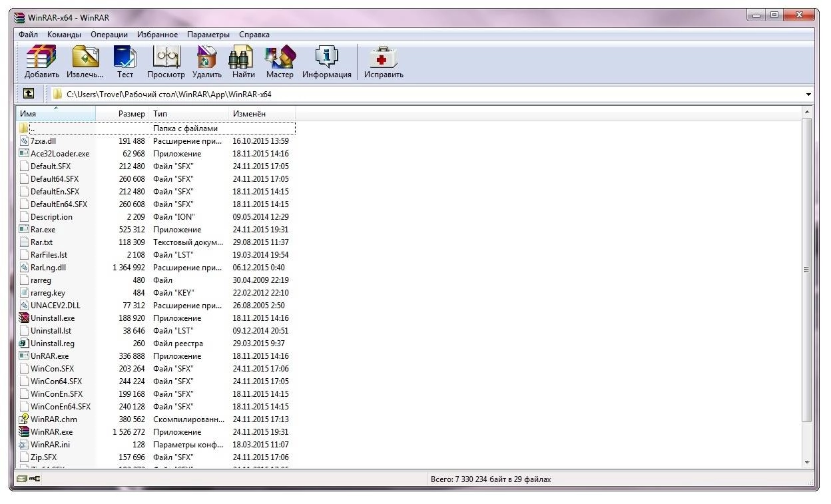Click the WinRAR.ini settings file icon
The width and height of the screenshot is (831, 504).
click(x=25, y=445)
